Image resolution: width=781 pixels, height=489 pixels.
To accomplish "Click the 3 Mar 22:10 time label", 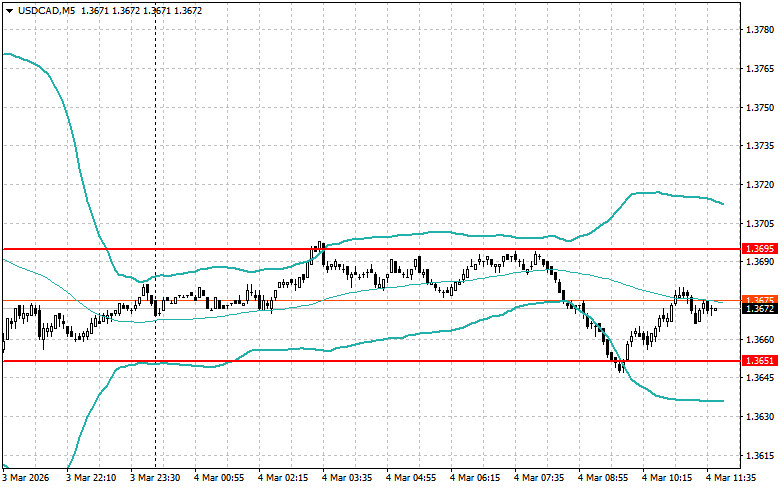I will pos(91,478).
